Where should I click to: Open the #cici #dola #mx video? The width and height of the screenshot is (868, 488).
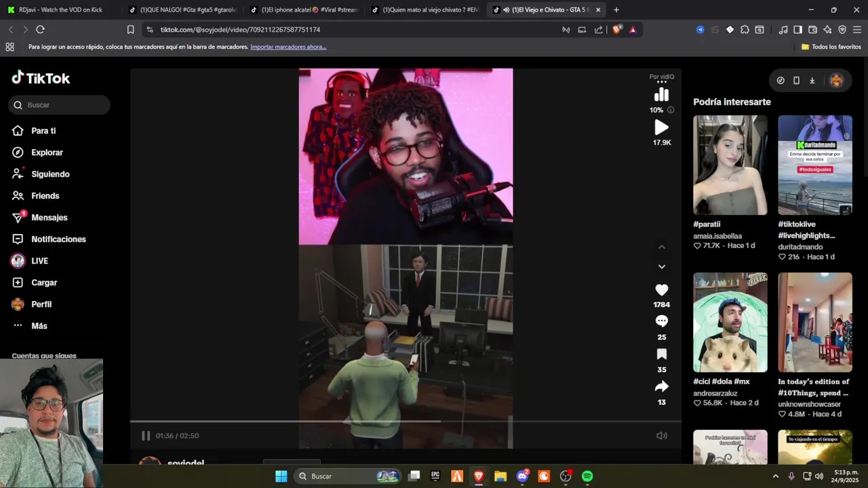click(730, 322)
